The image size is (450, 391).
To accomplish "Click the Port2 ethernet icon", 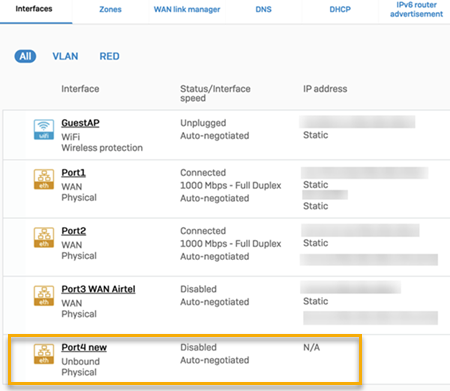I will [44, 238].
